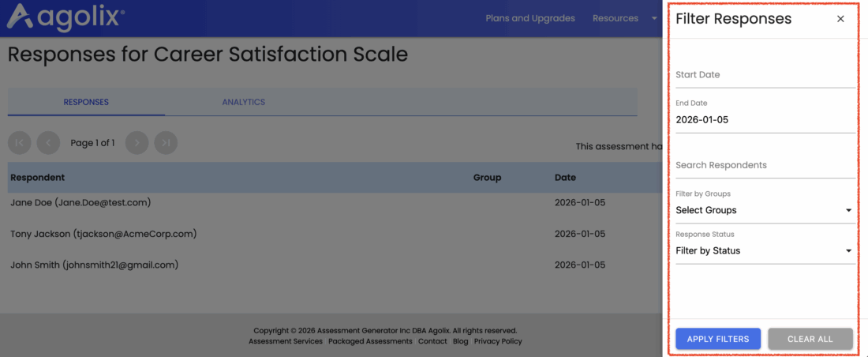868x357 pixels.
Task: Go to previous page of responses
Action: pos(48,143)
